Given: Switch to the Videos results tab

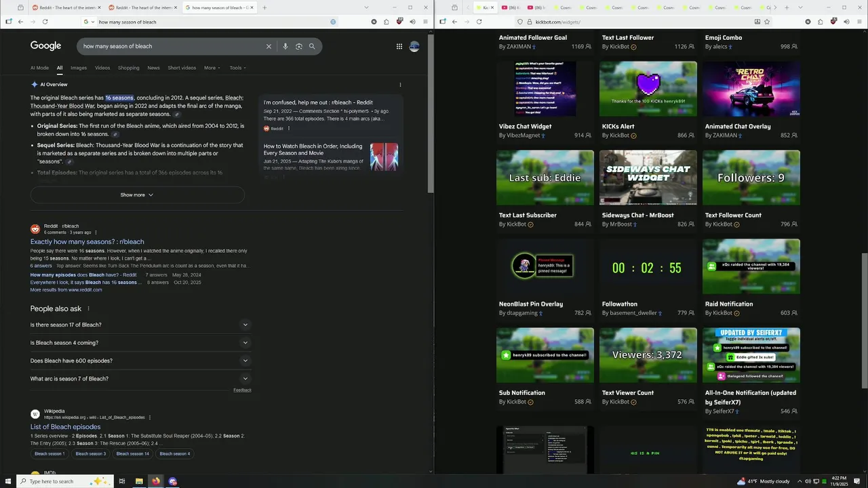Looking at the screenshot, I should [102, 68].
